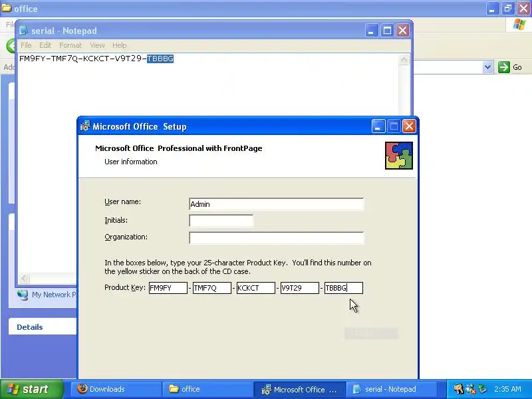Switch to the office folder taskbar button
Screen dimensions: 532x399
(x=207, y=389)
